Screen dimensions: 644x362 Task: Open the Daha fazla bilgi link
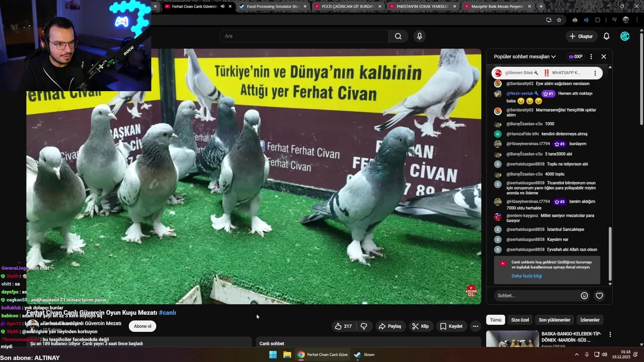click(527, 276)
